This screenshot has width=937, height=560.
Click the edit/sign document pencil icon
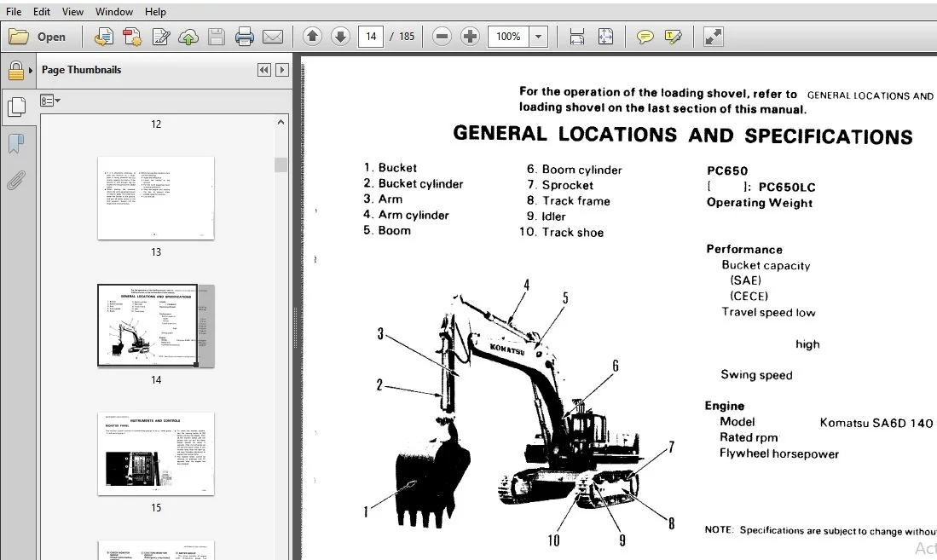[x=161, y=37]
